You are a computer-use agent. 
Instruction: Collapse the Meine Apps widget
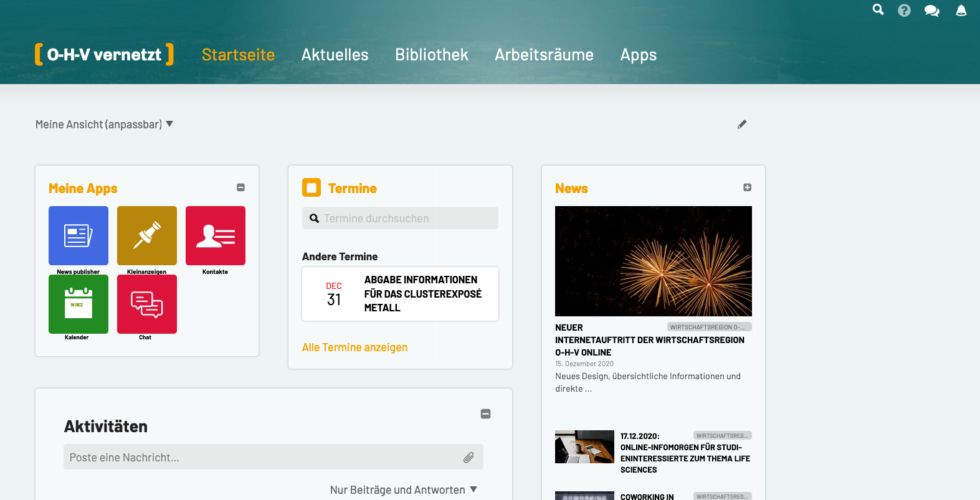tap(241, 187)
